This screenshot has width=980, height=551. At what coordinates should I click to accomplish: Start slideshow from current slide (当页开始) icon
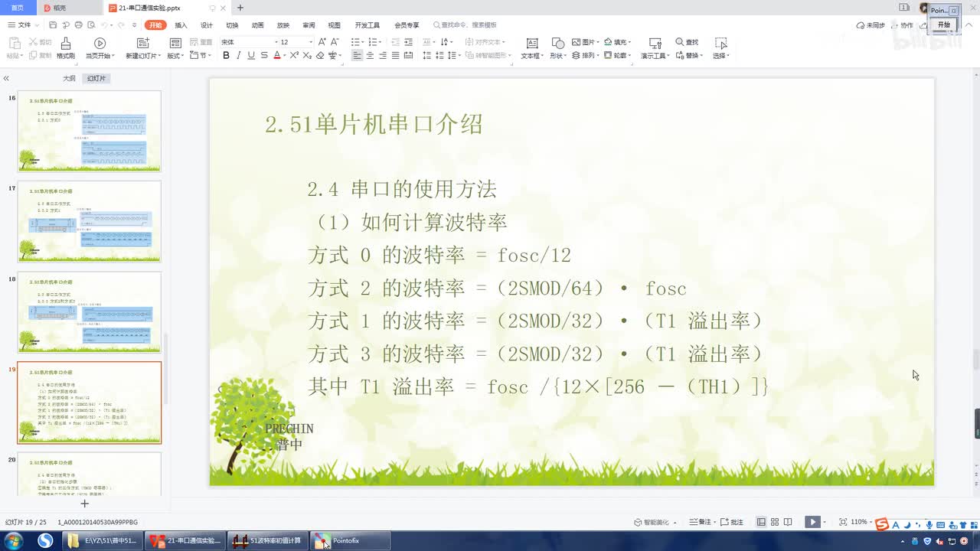(x=100, y=43)
